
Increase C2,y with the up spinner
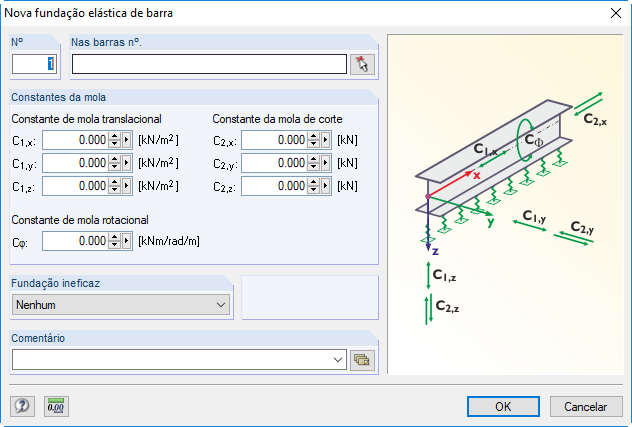pos(314,159)
